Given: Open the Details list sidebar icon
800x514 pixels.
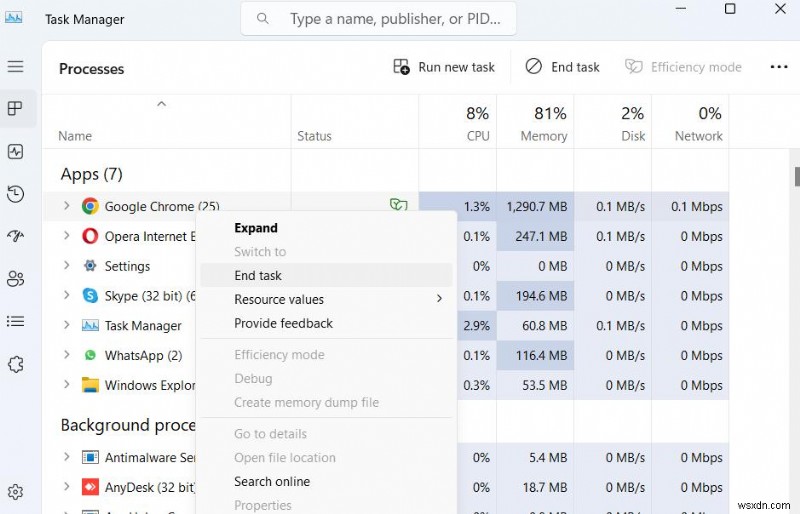Looking at the screenshot, I should pyautogui.click(x=15, y=321).
